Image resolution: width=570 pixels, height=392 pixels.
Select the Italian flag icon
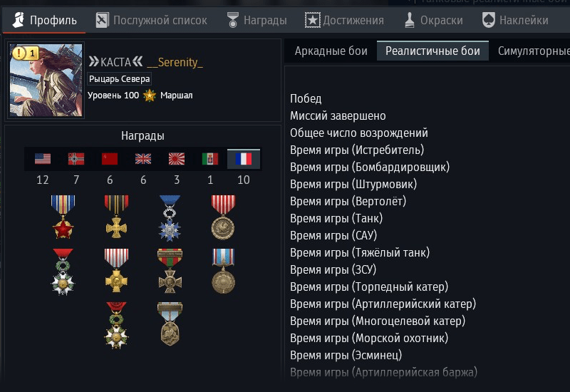(x=209, y=159)
